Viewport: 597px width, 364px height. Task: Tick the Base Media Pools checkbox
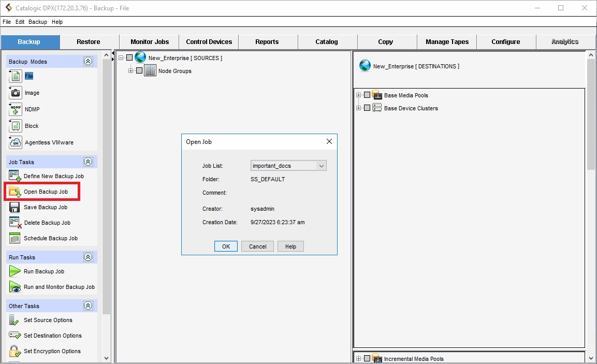[367, 95]
